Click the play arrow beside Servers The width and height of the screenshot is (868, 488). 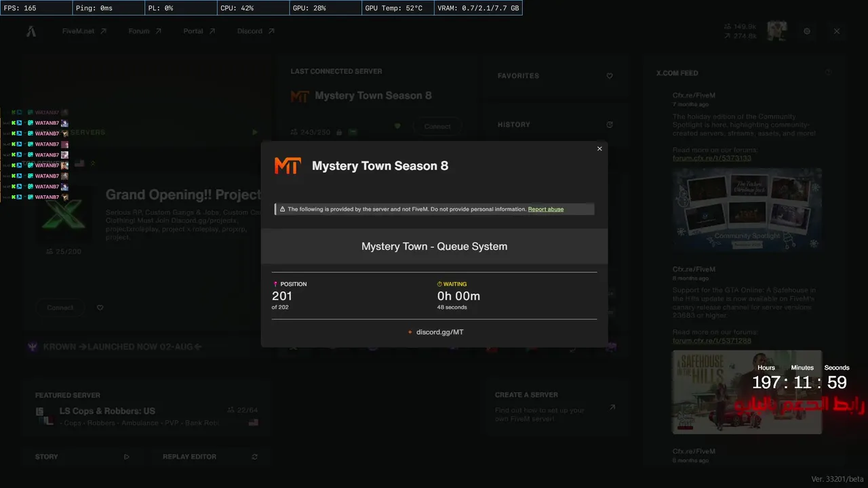coord(255,133)
